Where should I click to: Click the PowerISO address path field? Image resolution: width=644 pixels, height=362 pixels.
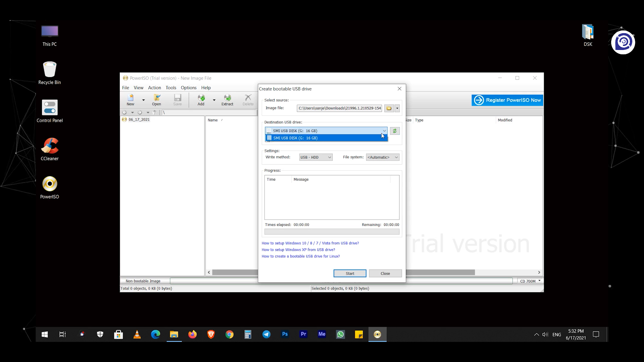(209, 113)
